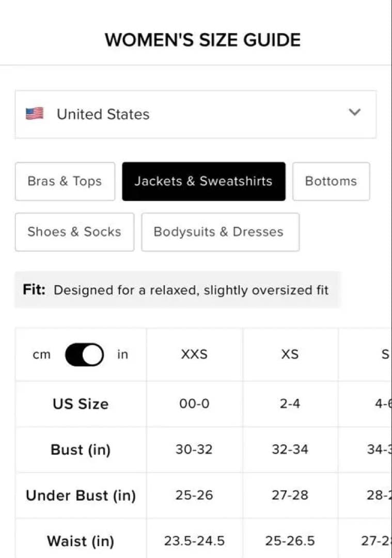Click the Under Bust (in) row label
This screenshot has height=558, width=392.
pyautogui.click(x=81, y=495)
